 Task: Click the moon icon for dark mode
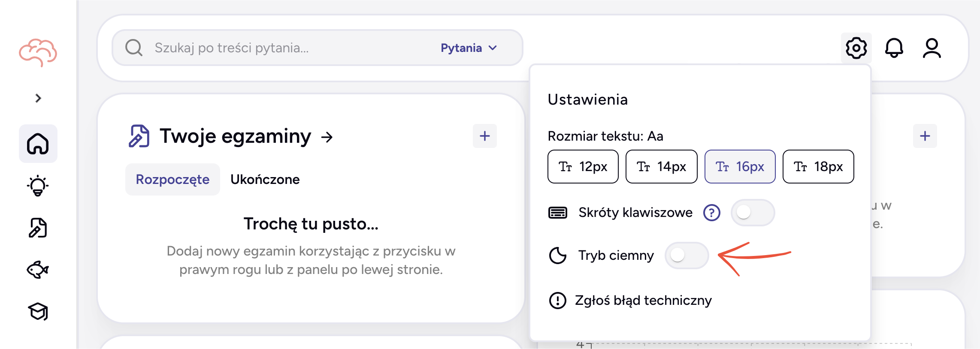558,256
